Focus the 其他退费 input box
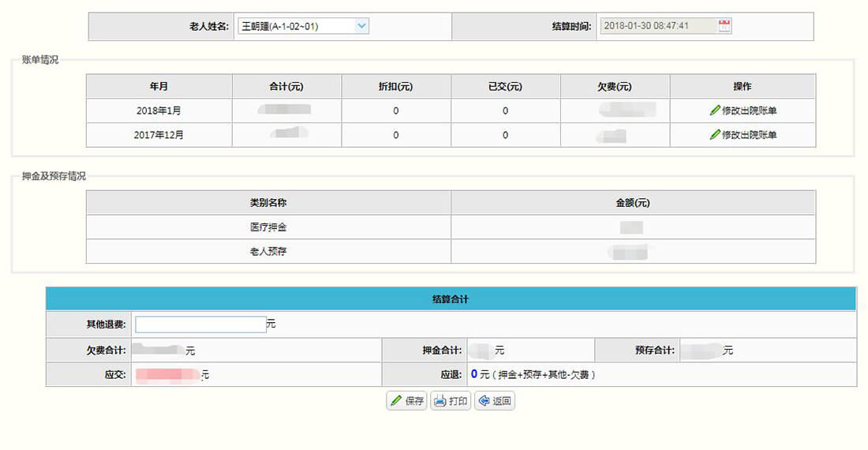The image size is (868, 450). point(200,324)
